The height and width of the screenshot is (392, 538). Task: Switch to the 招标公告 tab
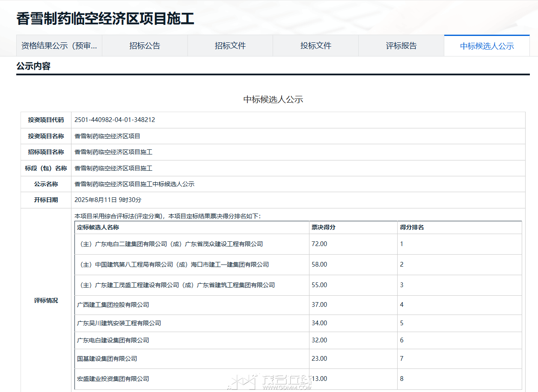pyautogui.click(x=145, y=46)
